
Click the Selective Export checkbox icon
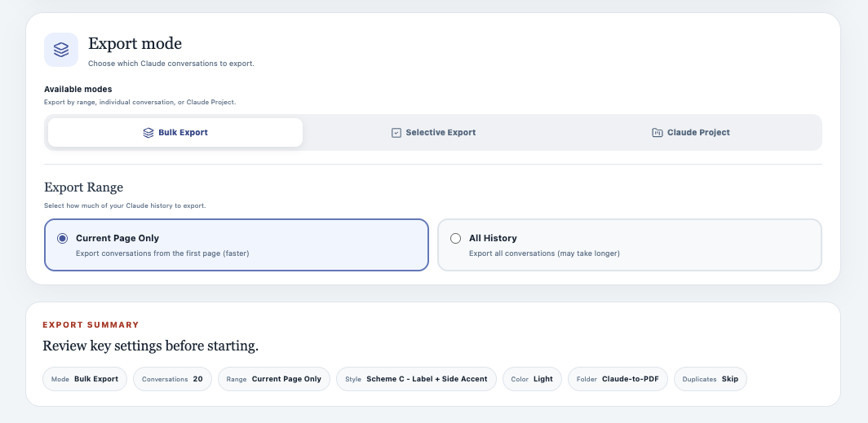[396, 133]
